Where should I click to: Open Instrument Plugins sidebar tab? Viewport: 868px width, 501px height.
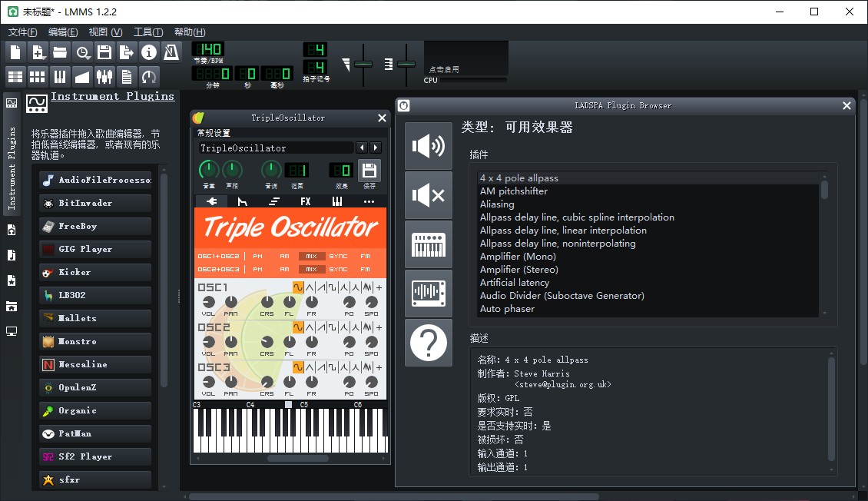11,155
